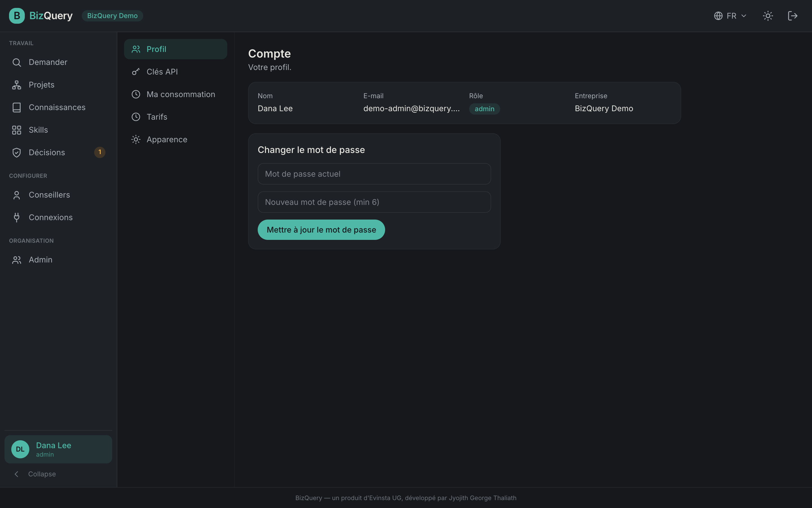Image resolution: width=812 pixels, height=508 pixels.
Task: Open the Dana Lee user card
Action: point(58,449)
